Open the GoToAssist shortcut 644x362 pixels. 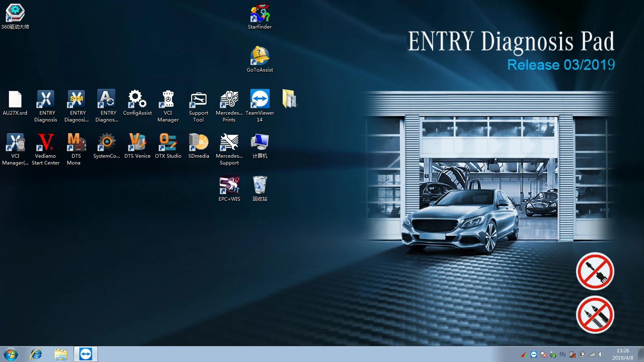(x=260, y=60)
